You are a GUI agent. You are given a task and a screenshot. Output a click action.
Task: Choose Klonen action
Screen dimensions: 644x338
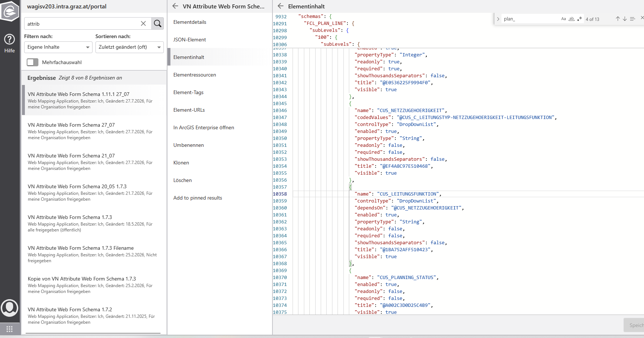coord(181,163)
